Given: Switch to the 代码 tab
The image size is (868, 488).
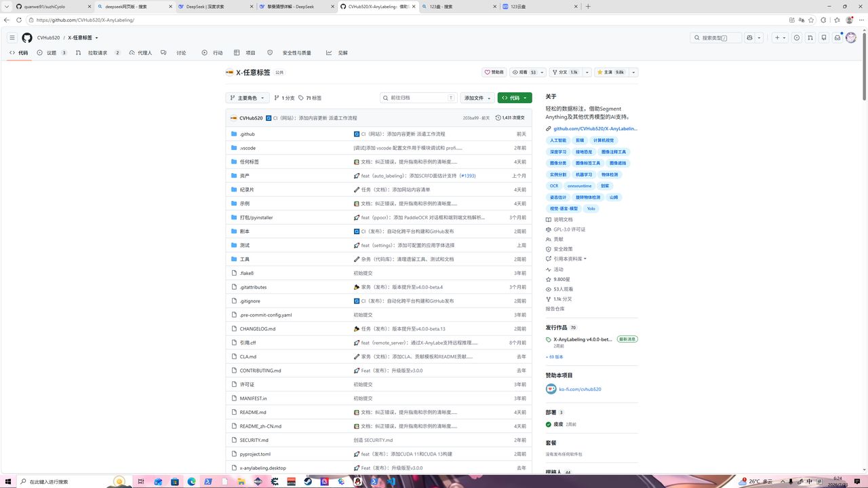Looking at the screenshot, I should [x=19, y=52].
